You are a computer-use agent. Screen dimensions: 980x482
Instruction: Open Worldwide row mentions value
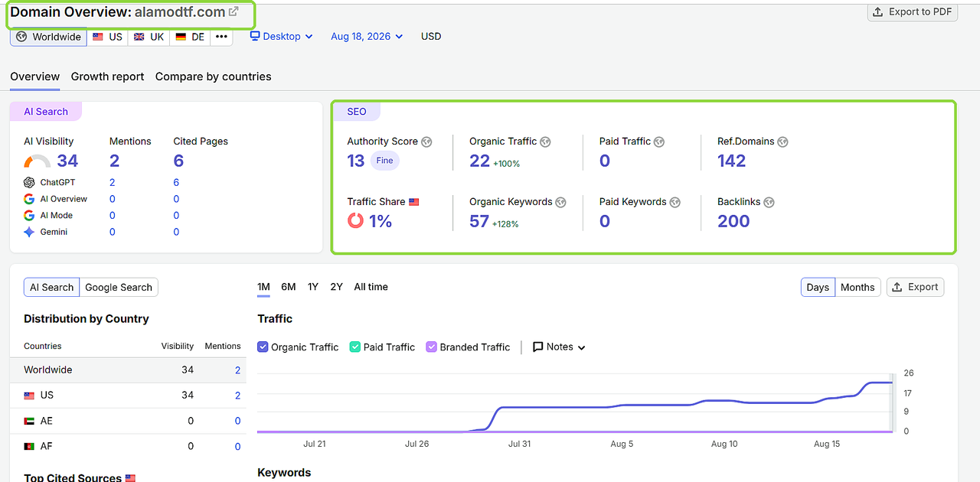pyautogui.click(x=237, y=370)
